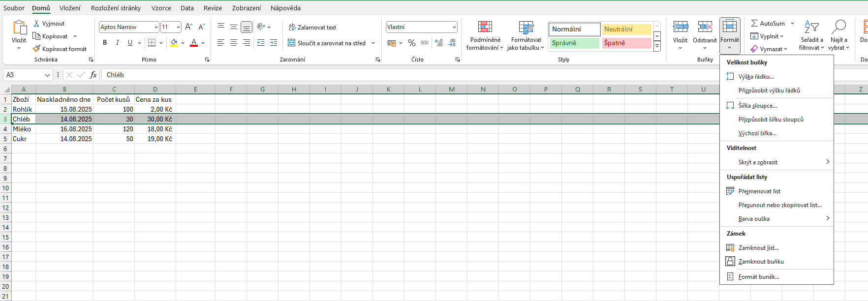Increase font size with larger A icon
This screenshot has height=301, width=868.
point(188,27)
